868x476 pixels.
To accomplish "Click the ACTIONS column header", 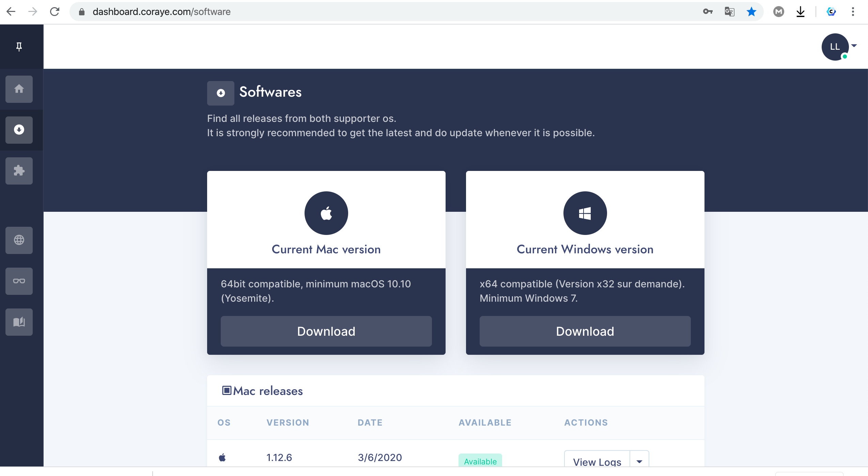I will point(586,423).
